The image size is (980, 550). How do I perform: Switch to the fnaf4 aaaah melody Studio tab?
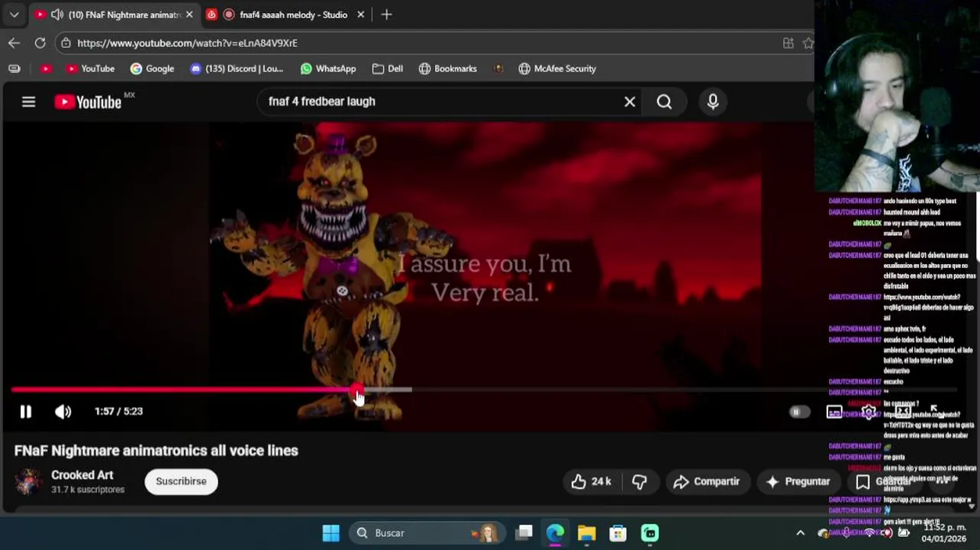286,15
